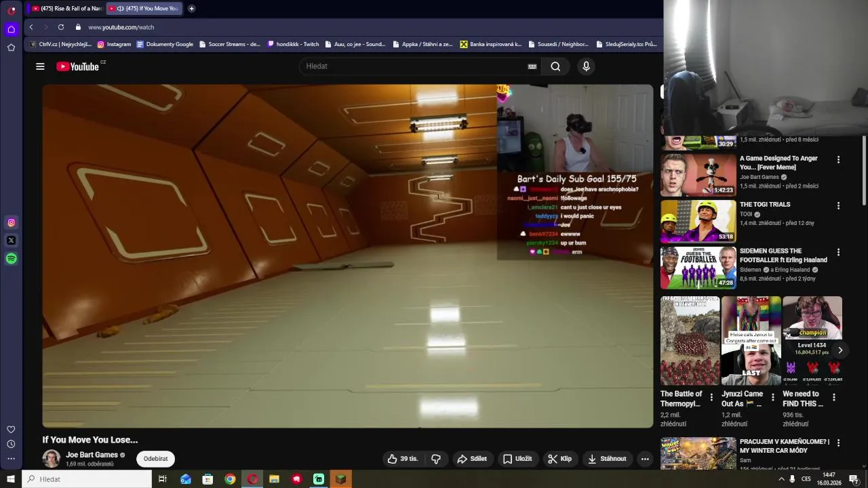Open sidebar history clock icon
The width and height of the screenshot is (868, 488).
pyautogui.click(x=11, y=444)
